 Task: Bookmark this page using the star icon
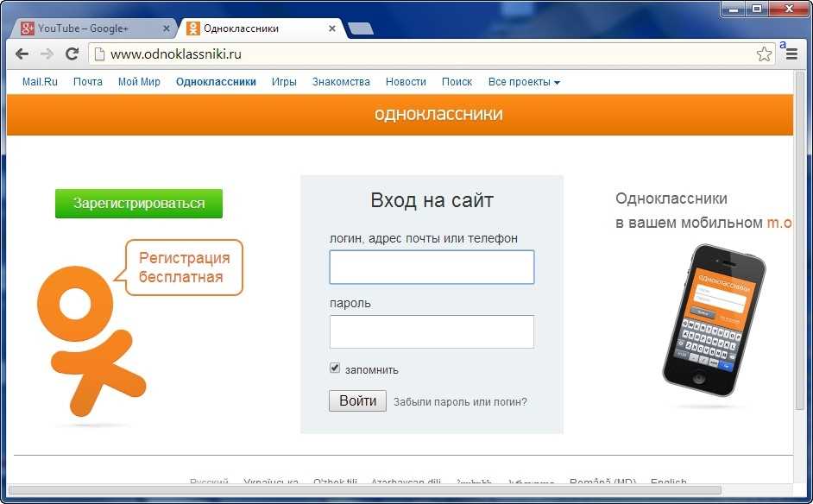pyautogui.click(x=763, y=54)
